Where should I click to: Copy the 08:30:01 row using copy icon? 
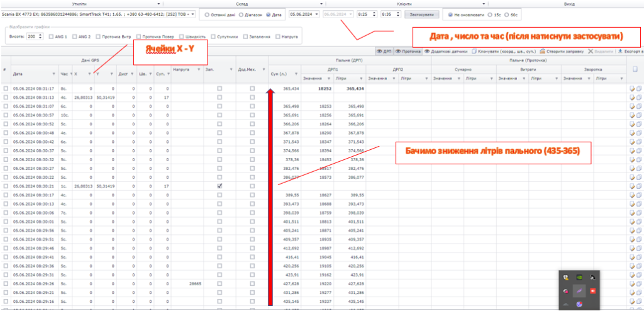point(638,222)
